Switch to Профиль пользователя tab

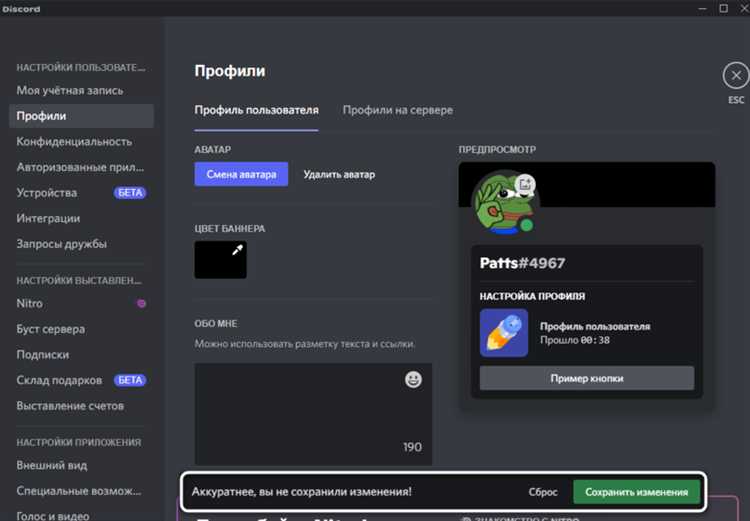pyautogui.click(x=256, y=110)
